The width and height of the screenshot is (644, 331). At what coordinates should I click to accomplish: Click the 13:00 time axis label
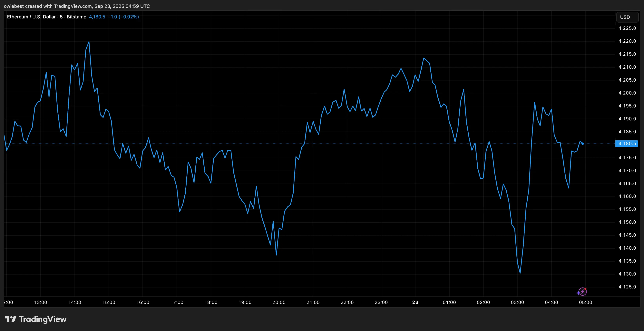(x=41, y=302)
